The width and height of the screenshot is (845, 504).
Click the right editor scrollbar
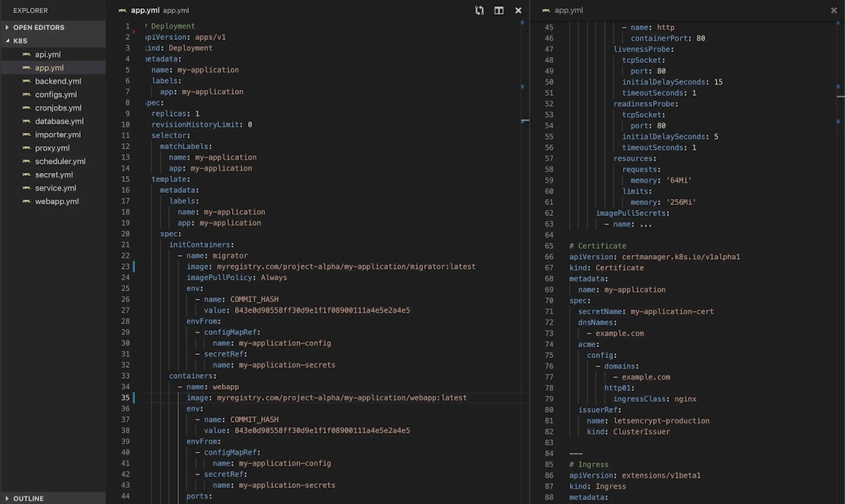tap(840, 262)
